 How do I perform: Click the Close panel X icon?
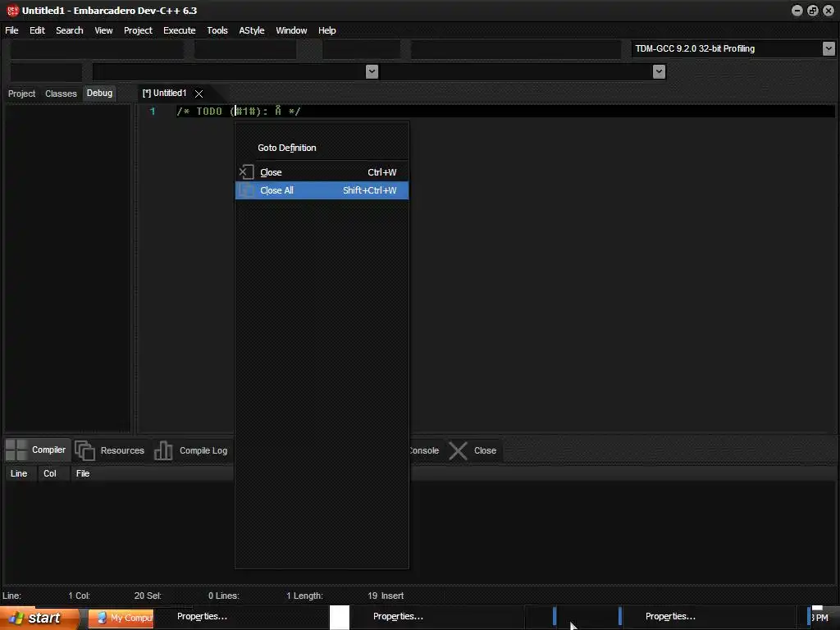pyautogui.click(x=458, y=450)
